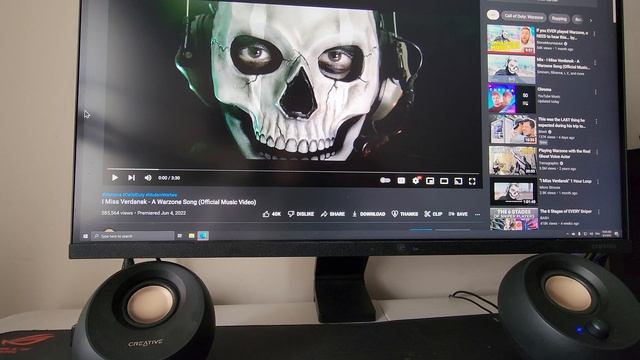Image resolution: width=640 pixels, height=360 pixels.
Task: Open the 'I Miss Verdansk 1 Hour Loop' thumbnail
Action: 513,191
